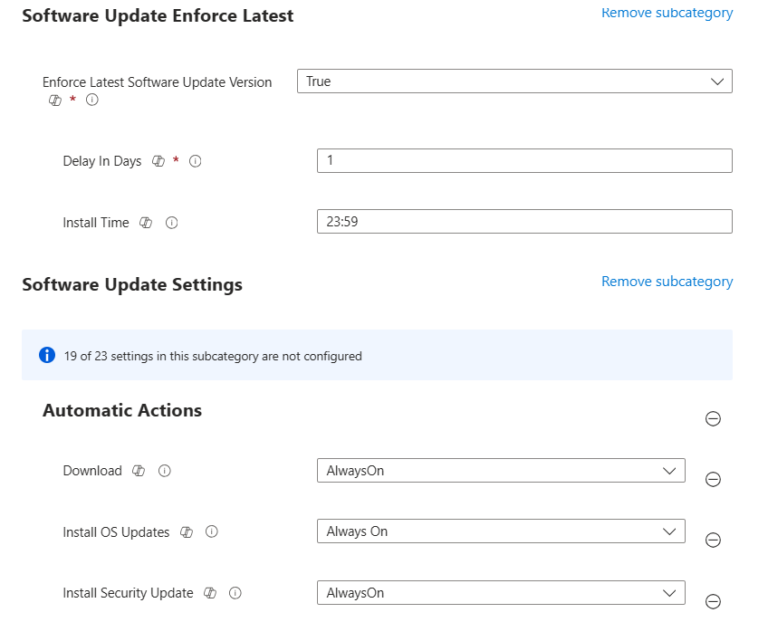Remove the Automatic Actions group with minus icon
Viewport: 768px width, 622px height.
[713, 418]
